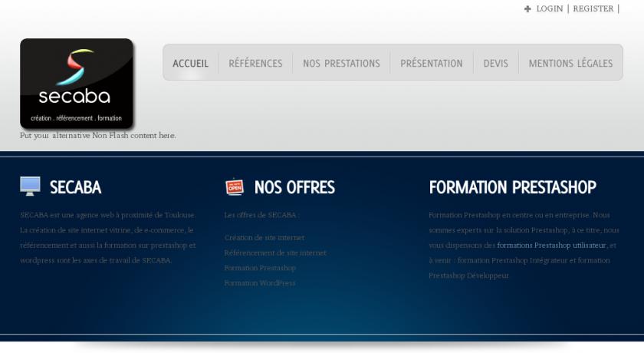Click the blue monitor icon beside SECABA
Screen dimensions: 644x353
(x=31, y=186)
